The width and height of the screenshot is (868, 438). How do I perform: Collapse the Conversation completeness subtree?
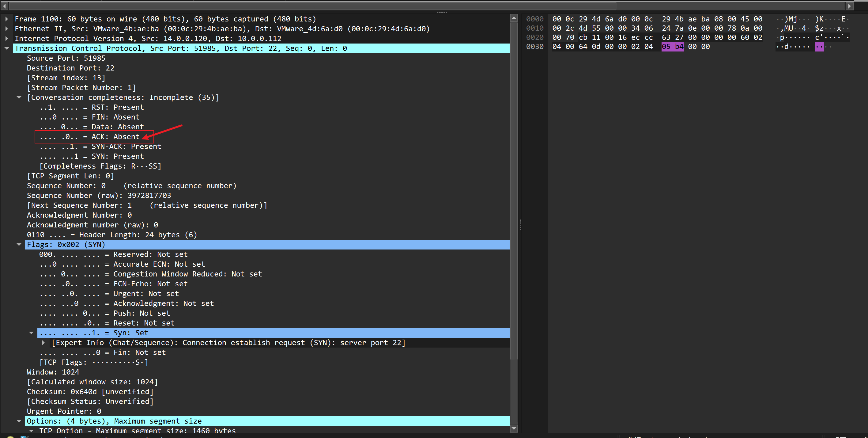pyautogui.click(x=19, y=97)
